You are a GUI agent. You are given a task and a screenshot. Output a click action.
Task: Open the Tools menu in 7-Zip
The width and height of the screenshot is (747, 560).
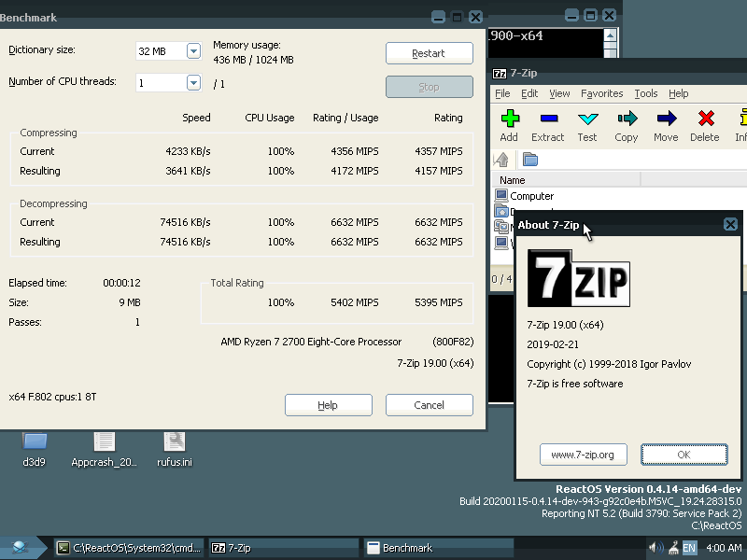coord(646,94)
